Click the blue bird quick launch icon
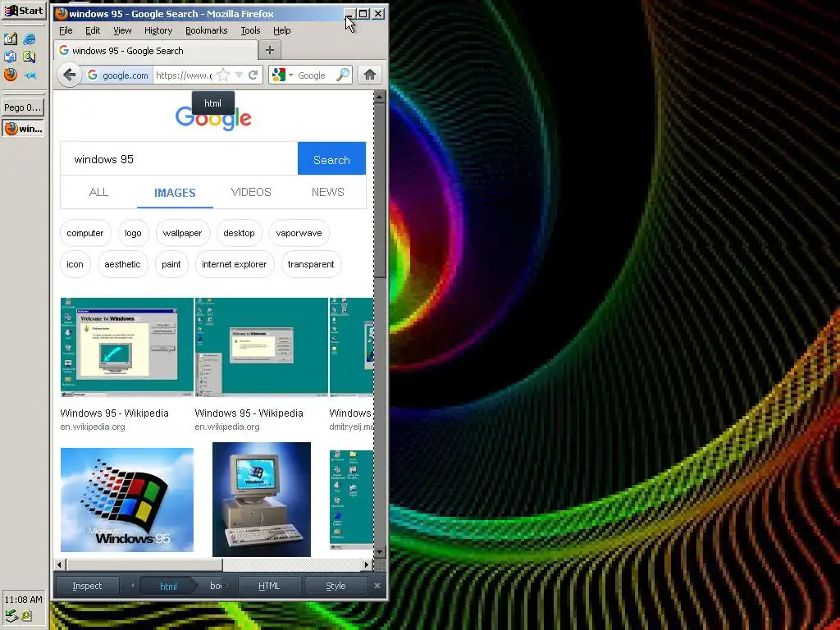Screen dimensions: 840x630 (x=30, y=75)
